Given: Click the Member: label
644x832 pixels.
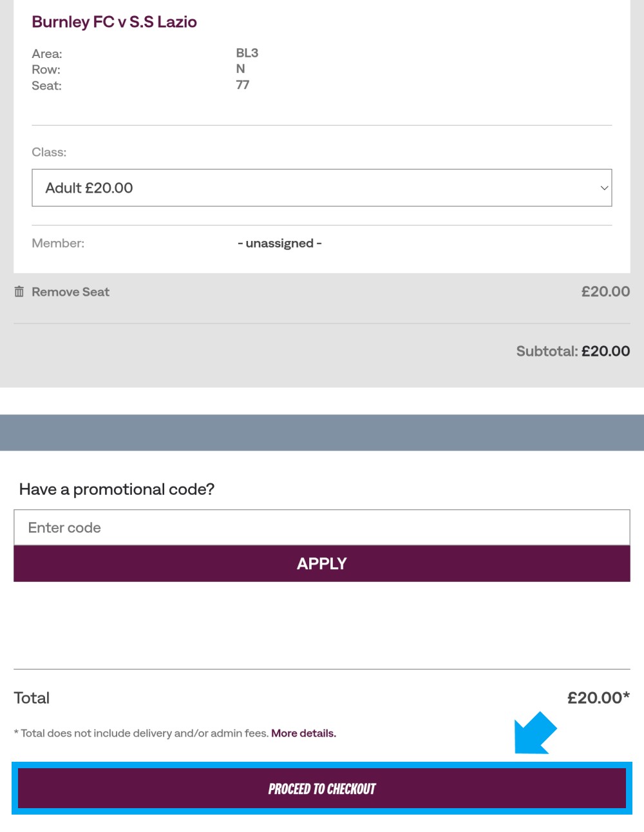Looking at the screenshot, I should (58, 244).
